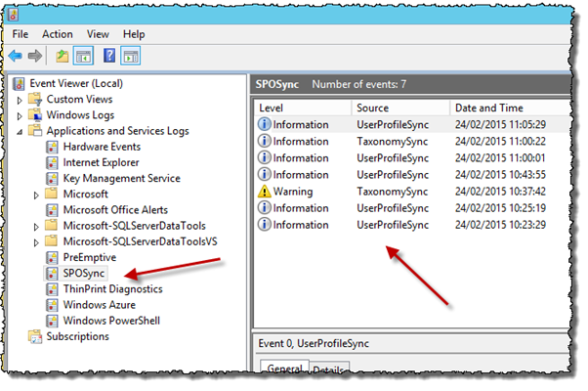Select the Custom Views label
Screen dimensions: 588x391
click(79, 100)
